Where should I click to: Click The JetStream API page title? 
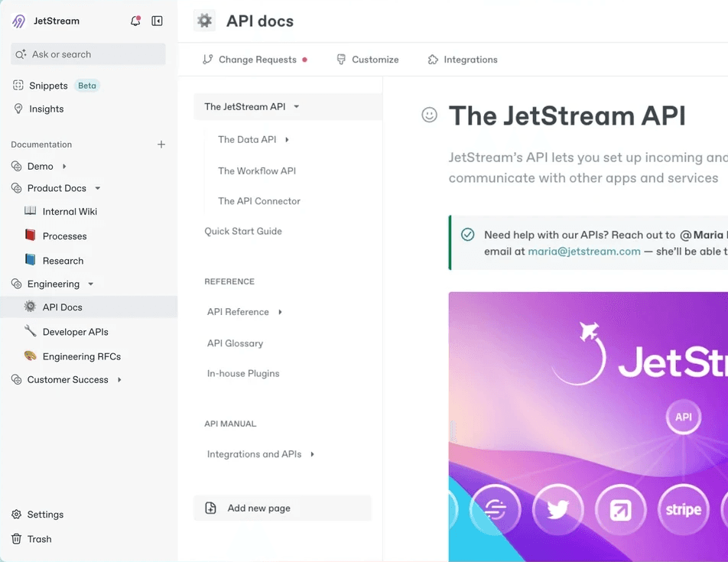(x=567, y=115)
